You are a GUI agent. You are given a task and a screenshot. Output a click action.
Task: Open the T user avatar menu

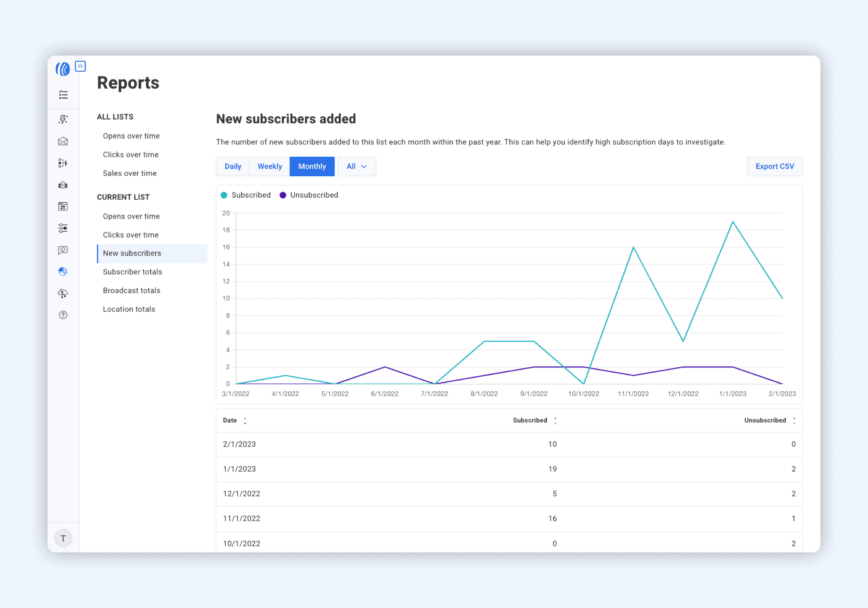coord(63,538)
